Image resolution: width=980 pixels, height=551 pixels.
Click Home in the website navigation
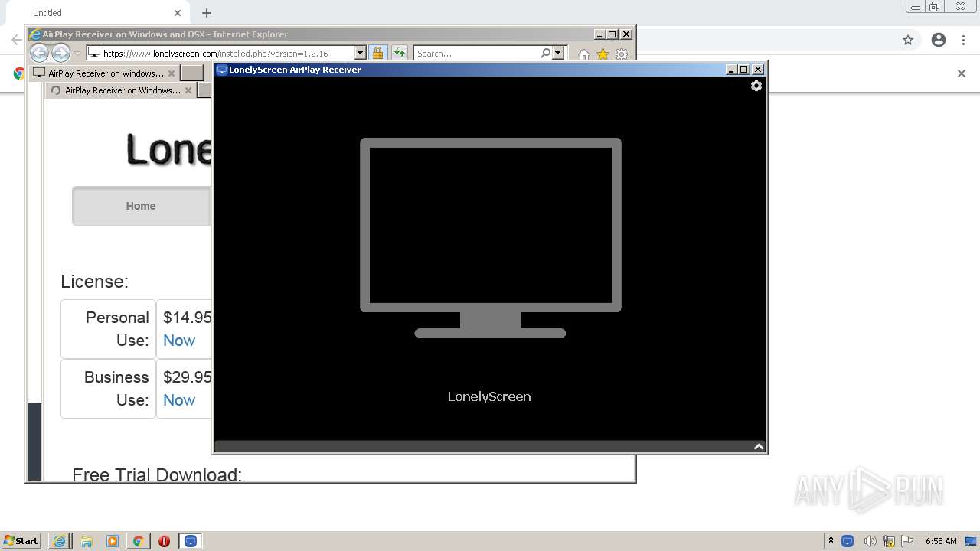pos(141,206)
